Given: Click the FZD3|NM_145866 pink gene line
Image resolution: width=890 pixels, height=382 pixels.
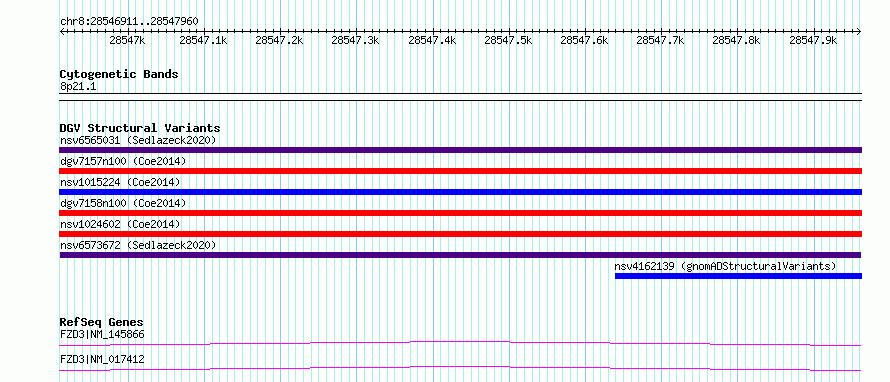Looking at the screenshot, I should pyautogui.click(x=460, y=343).
